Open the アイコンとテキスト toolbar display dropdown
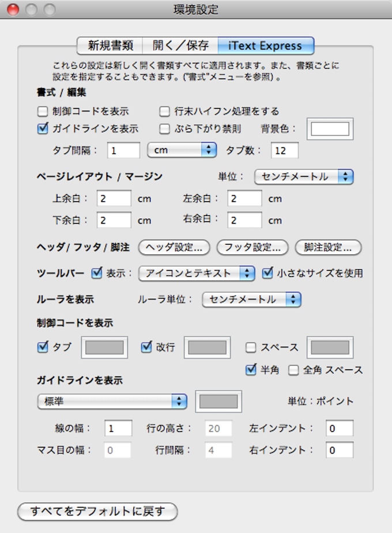 tap(197, 273)
